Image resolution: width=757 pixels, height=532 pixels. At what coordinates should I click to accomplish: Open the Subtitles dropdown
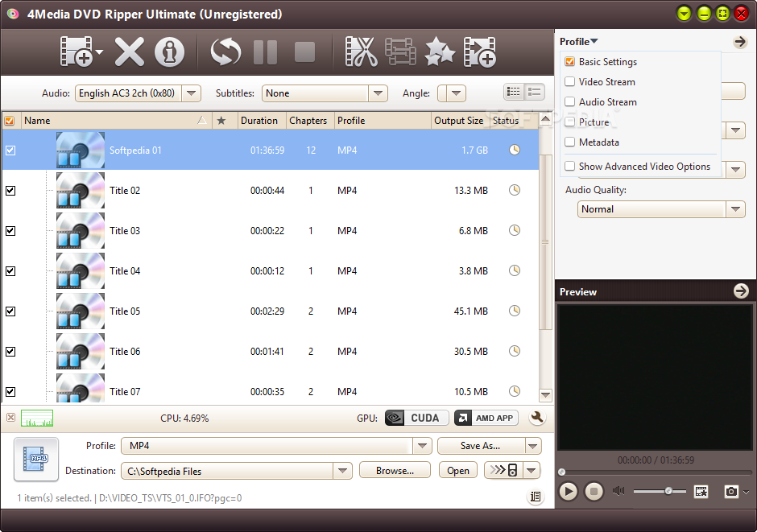(378, 93)
